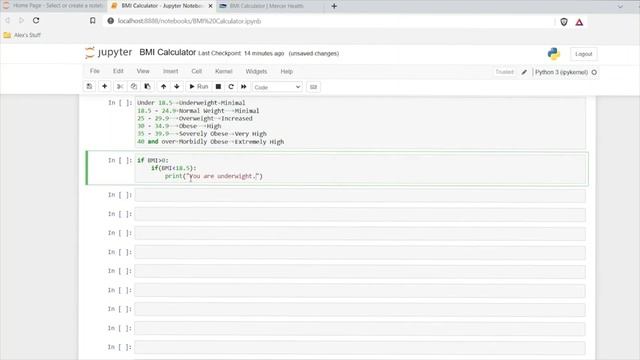640x360 pixels.
Task: Open the command palette keyboard icon
Action: 313,87
